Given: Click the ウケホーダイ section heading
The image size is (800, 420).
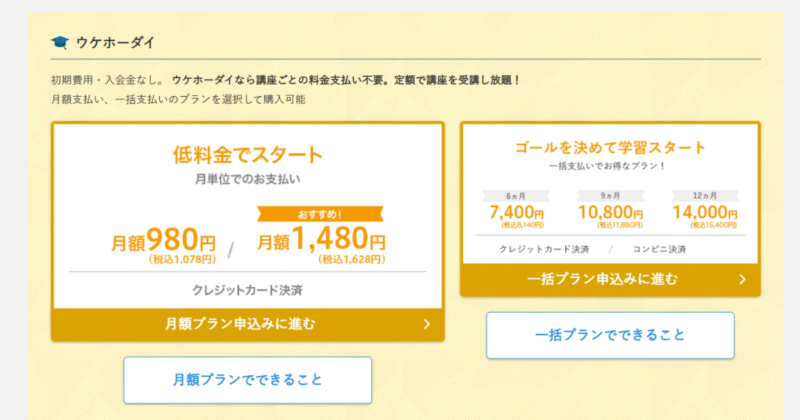Looking at the screenshot, I should coord(115,42).
